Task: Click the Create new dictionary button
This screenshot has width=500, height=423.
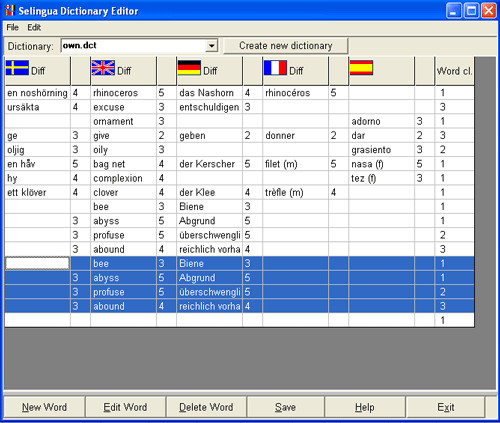Action: pos(286,46)
